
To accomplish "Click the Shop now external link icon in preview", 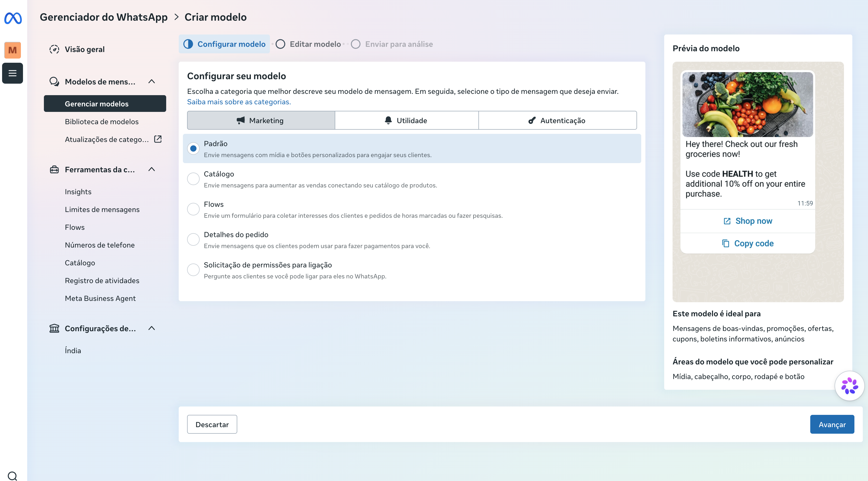I will pos(727,221).
